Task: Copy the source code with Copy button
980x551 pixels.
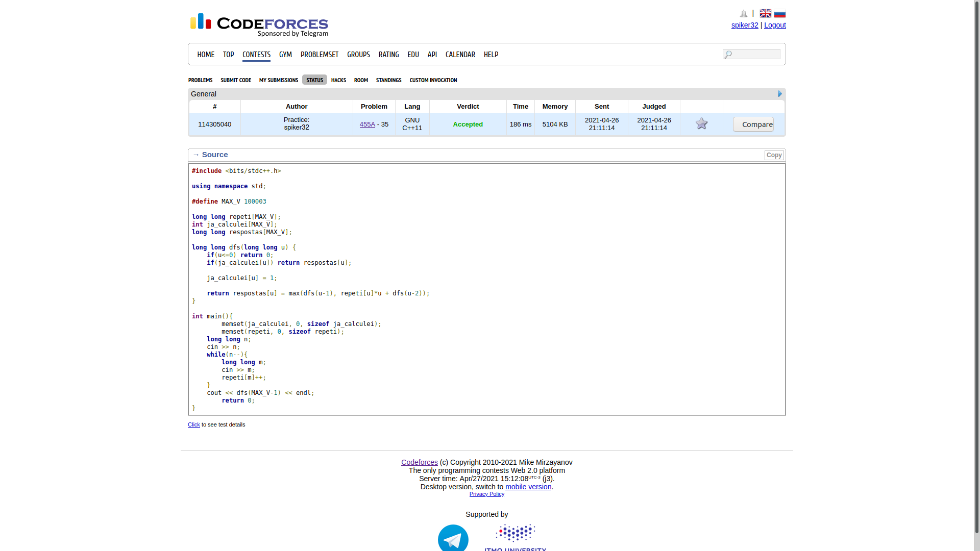Action: (774, 155)
